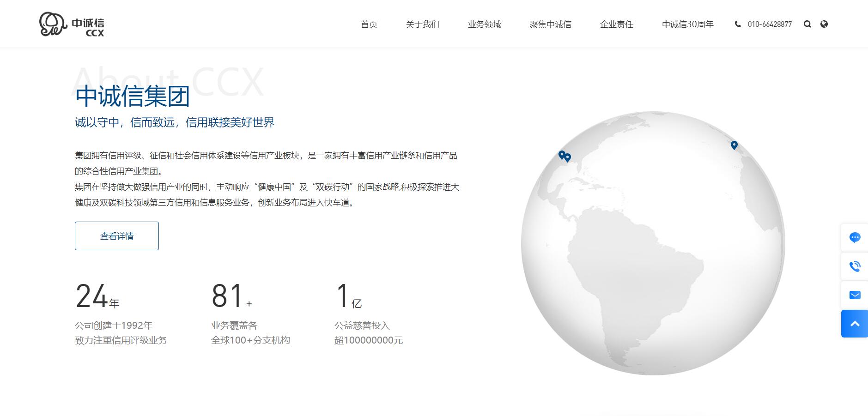Open the chat bubble sidebar icon
868x416 pixels.
855,237
